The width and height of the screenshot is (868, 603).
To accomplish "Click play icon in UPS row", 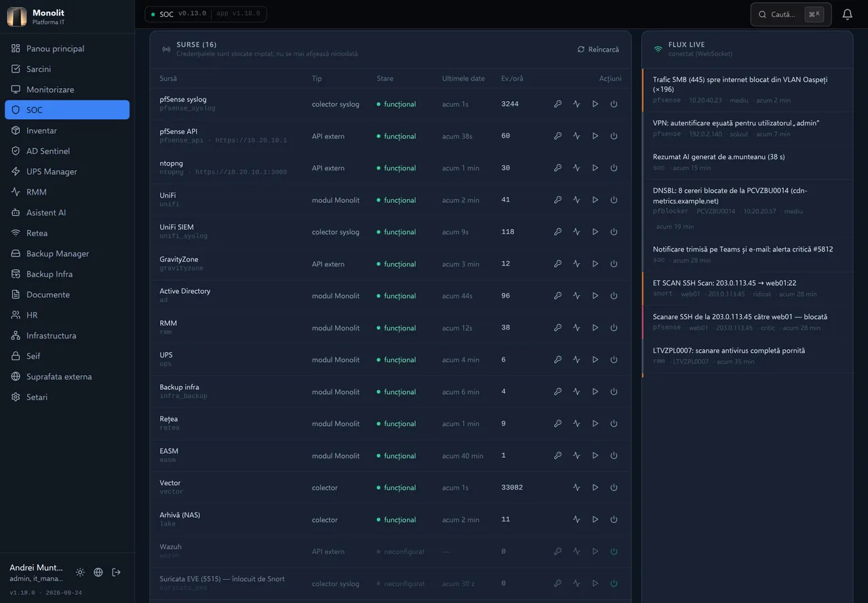I will (x=595, y=359).
